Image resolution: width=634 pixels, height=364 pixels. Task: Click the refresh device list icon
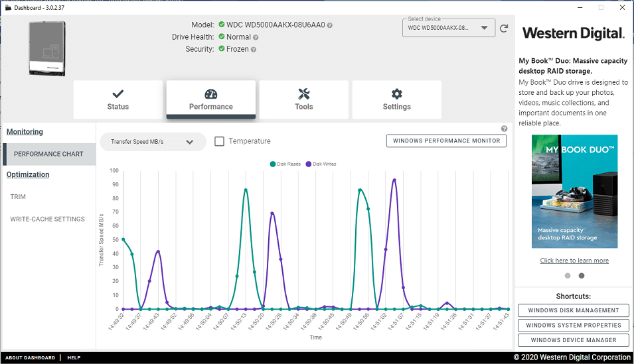503,29
